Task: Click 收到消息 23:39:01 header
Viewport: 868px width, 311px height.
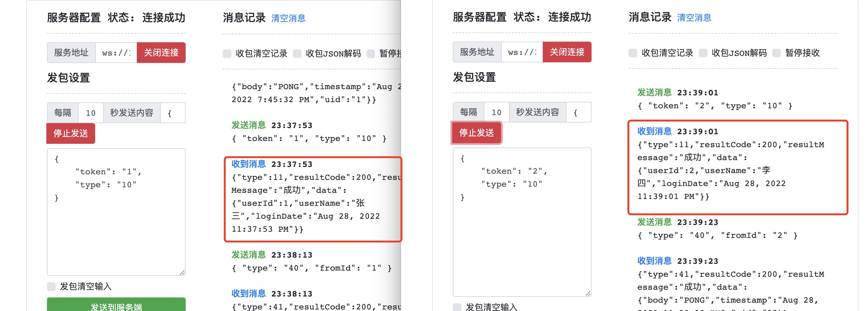Action: click(678, 132)
